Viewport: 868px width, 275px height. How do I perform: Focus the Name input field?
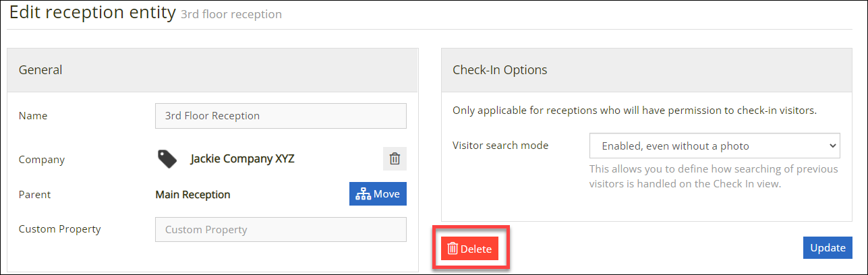[281, 115]
